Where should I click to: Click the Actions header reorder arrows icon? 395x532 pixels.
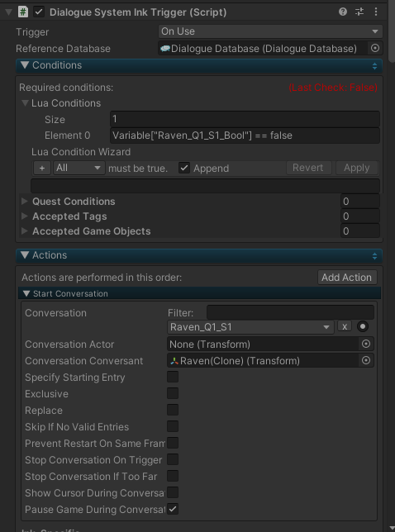coord(374,256)
